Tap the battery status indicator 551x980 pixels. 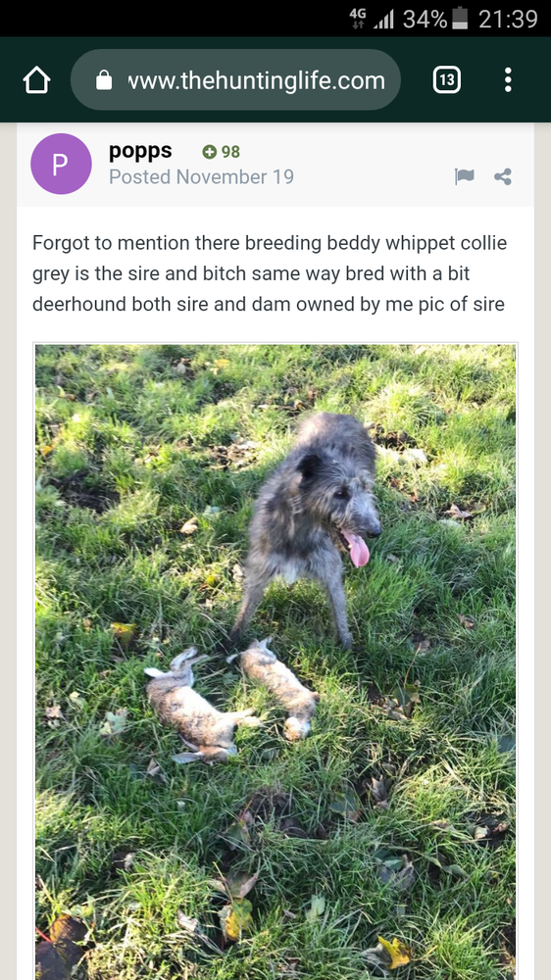coord(460,19)
